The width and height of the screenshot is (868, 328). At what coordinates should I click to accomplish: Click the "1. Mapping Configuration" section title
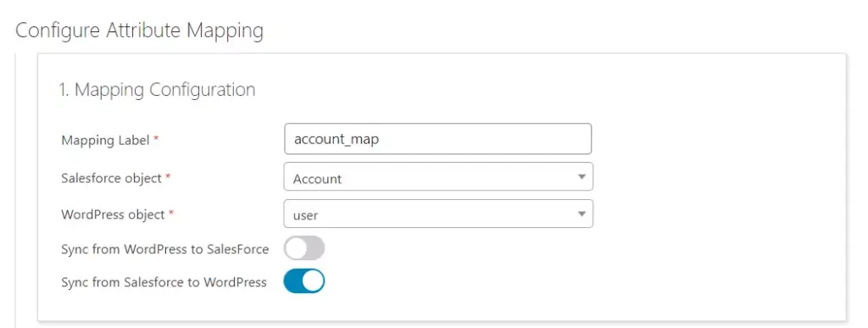click(x=157, y=90)
